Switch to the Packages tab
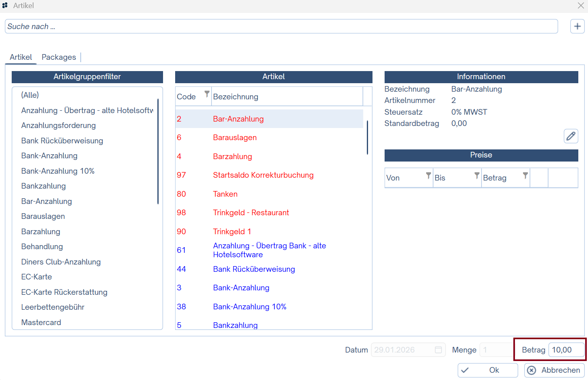Screen dimensions: 588x380 pyautogui.click(x=59, y=57)
